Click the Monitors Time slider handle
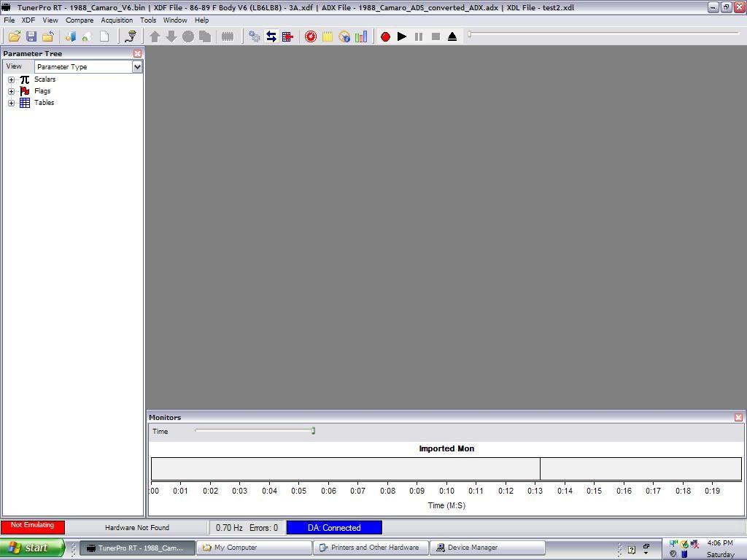The height and width of the screenshot is (560, 747). click(x=313, y=431)
